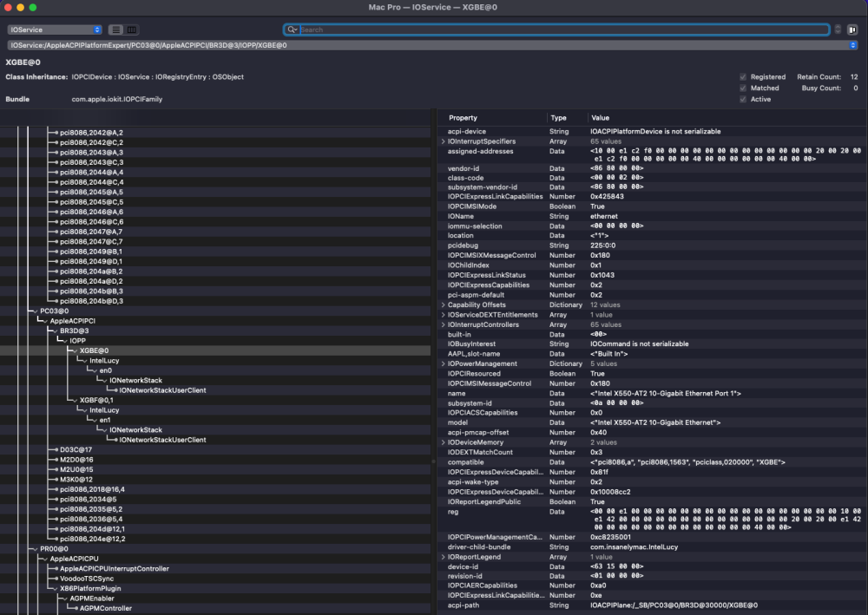Toggle the Registered checkbox

click(x=743, y=77)
